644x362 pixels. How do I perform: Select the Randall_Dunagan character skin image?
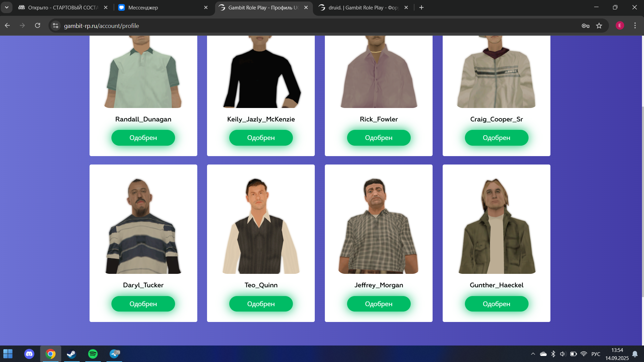[143, 72]
